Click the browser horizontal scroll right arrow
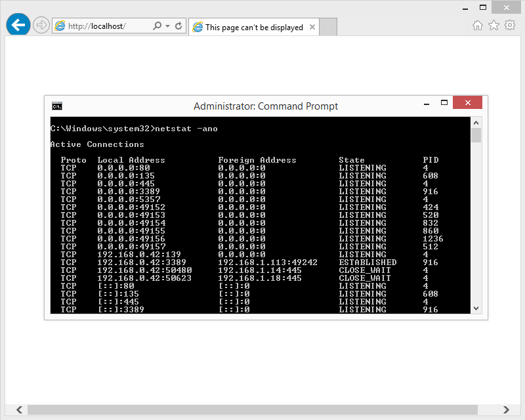The image size is (525, 420). click(x=506, y=409)
